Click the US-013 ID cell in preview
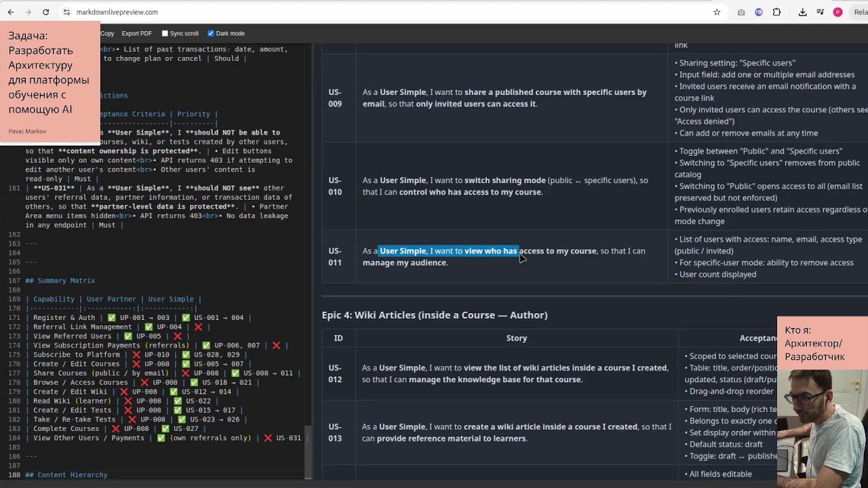The image size is (868, 488). tap(338, 432)
